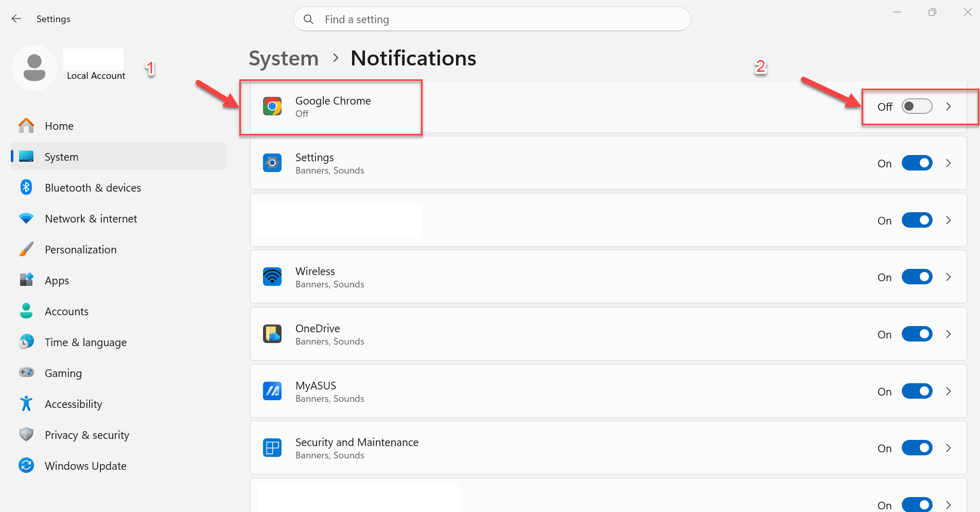Screen dimensions: 980x512
Task: Click the System monitor icon
Action: pos(26,157)
